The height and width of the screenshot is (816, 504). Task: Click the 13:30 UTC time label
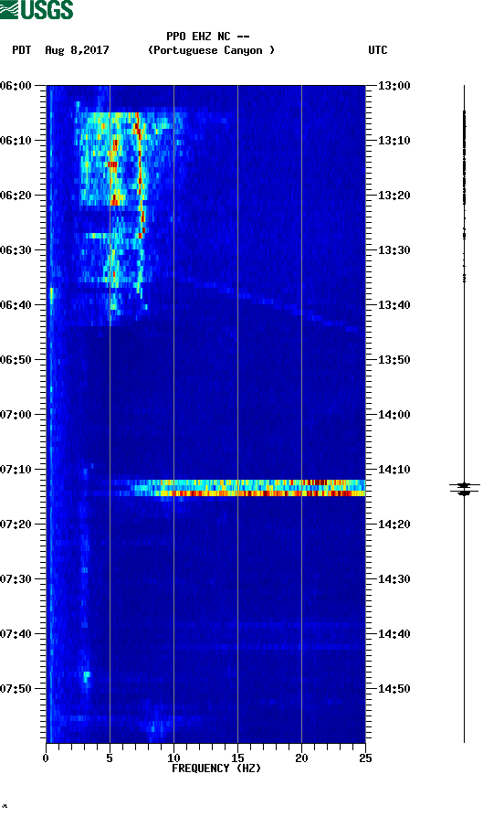click(x=394, y=250)
